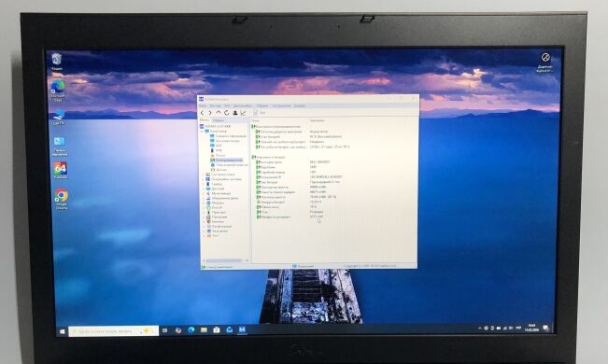Click the Back arrow in AIDA64 toolbar

pyautogui.click(x=202, y=113)
